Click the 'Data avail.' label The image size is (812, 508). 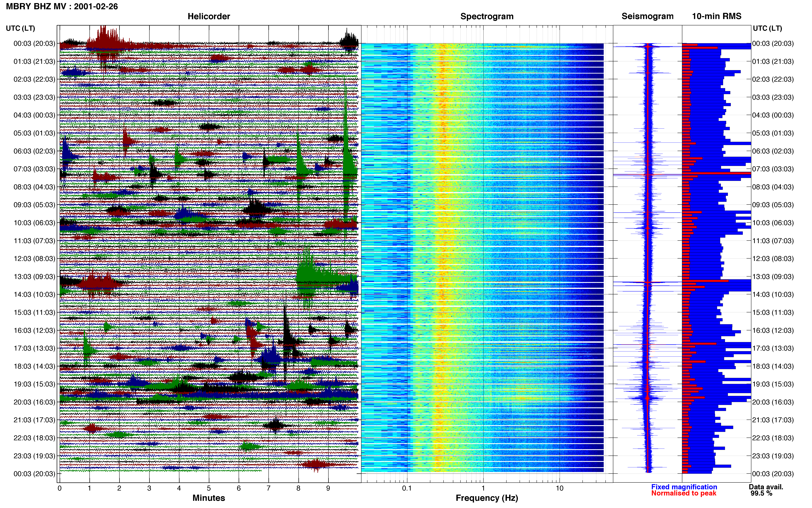(x=766, y=487)
